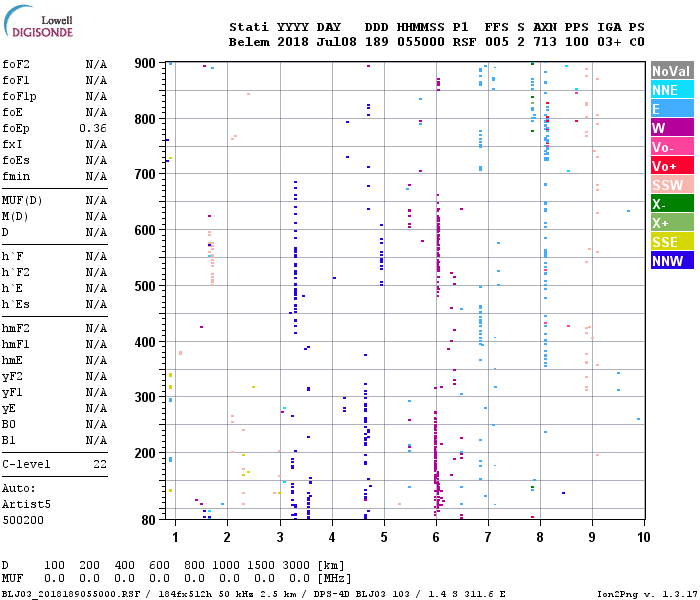The width and height of the screenshot is (700, 600).
Task: Click the RSF program value
Action: point(464,42)
